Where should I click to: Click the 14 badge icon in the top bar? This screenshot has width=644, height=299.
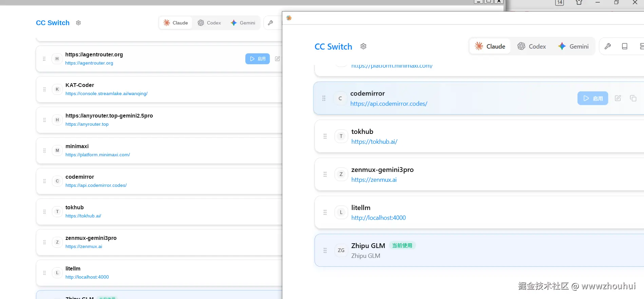click(x=560, y=3)
